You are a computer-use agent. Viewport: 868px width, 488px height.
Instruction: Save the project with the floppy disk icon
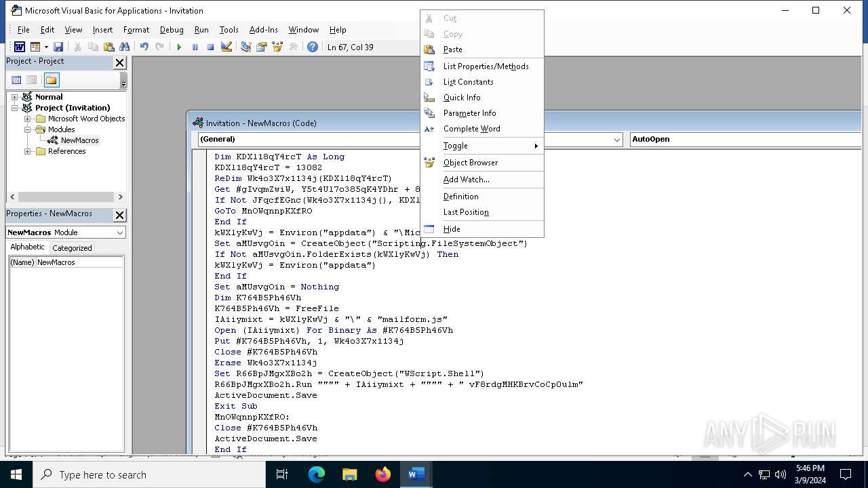click(58, 47)
